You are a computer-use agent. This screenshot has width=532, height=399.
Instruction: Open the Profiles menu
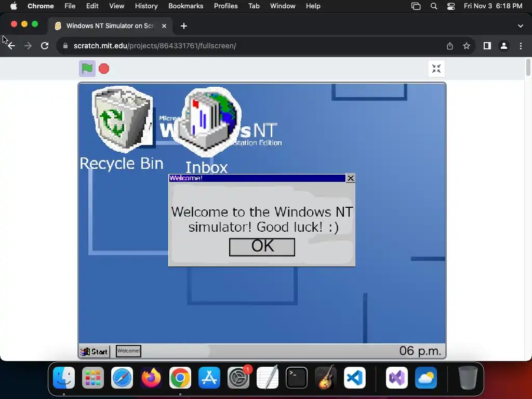pos(225,6)
